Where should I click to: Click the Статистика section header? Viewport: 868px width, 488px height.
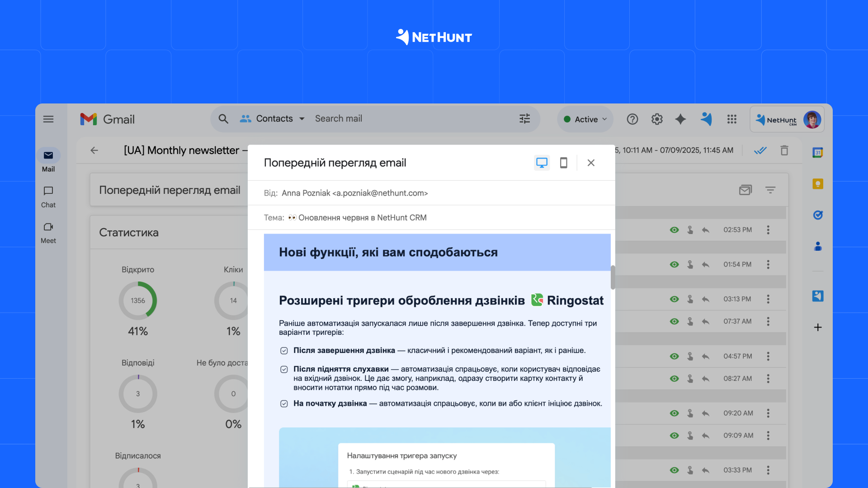pyautogui.click(x=129, y=233)
